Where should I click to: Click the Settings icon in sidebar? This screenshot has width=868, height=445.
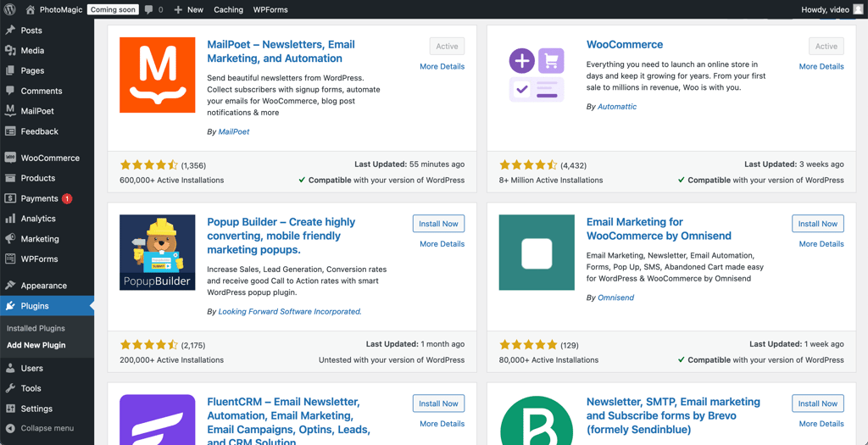(10, 409)
